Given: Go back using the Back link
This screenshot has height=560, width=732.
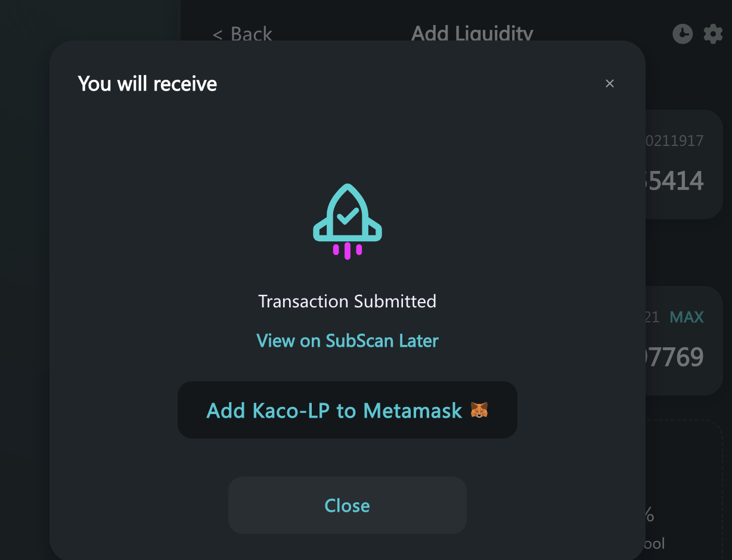Looking at the screenshot, I should click(243, 35).
